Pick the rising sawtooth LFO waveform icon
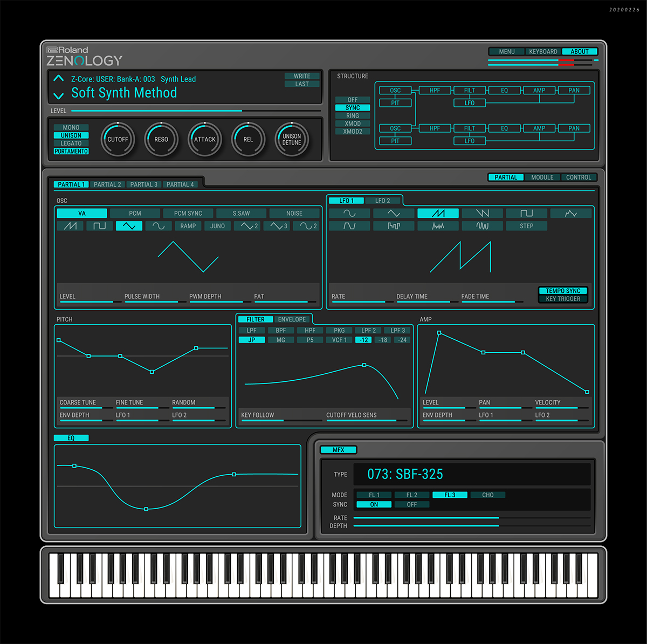 (x=438, y=214)
